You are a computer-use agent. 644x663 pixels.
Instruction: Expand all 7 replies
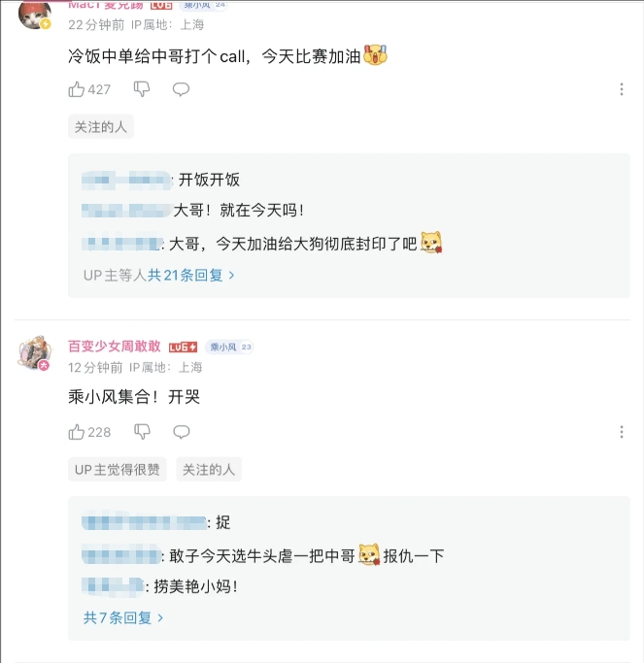(x=123, y=617)
